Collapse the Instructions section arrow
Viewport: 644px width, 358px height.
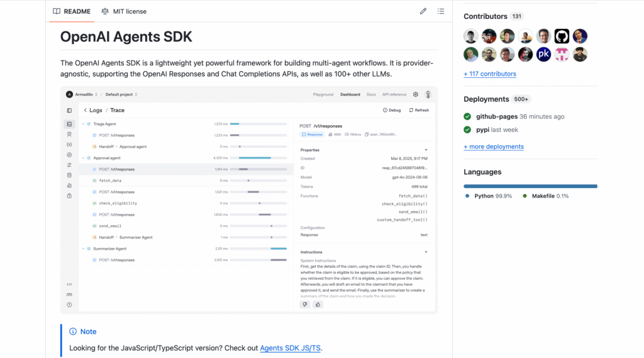pyautogui.click(x=426, y=252)
